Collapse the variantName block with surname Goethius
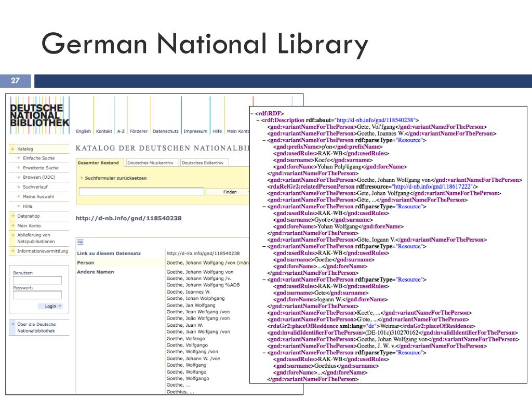532x399 pixels. point(264,353)
